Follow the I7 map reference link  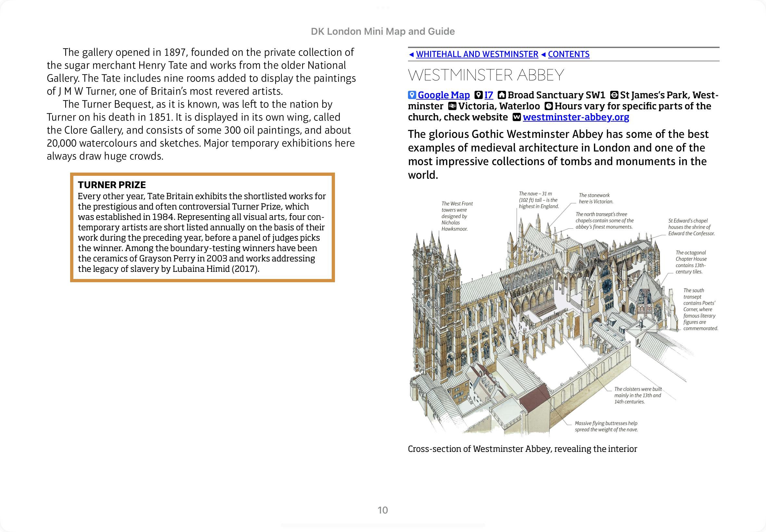click(488, 95)
